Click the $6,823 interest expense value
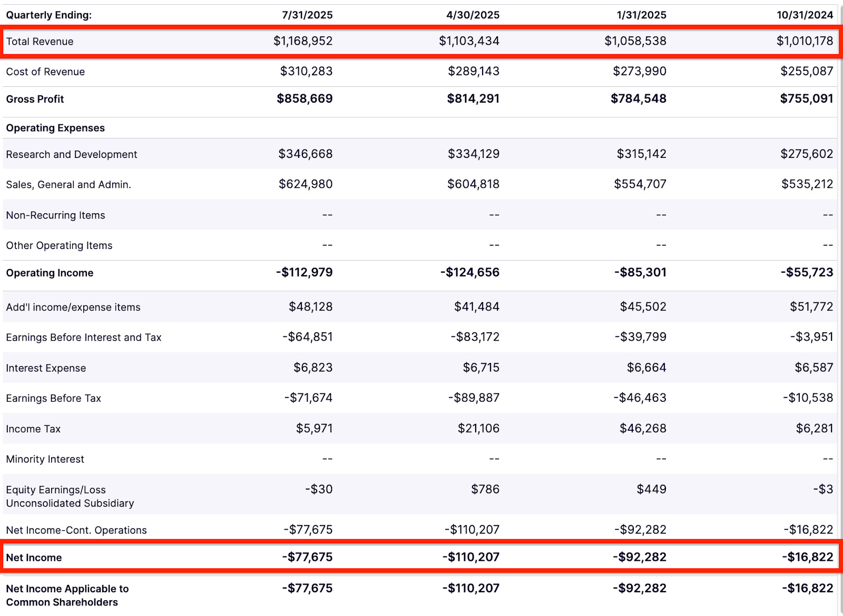The image size is (843, 616). (313, 367)
